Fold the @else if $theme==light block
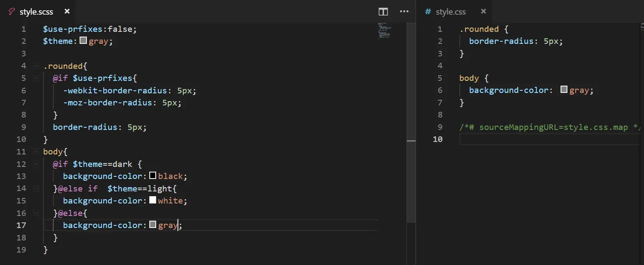Screen dimensions: 644x265 (x=36, y=188)
